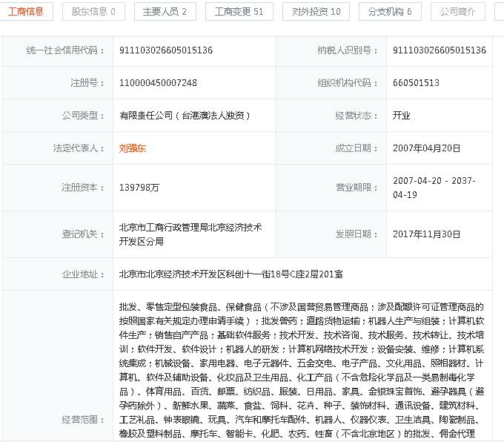Viewport: 504px width, 442px height.
Task: Open the 工商信息 tab
Action: coord(25,11)
